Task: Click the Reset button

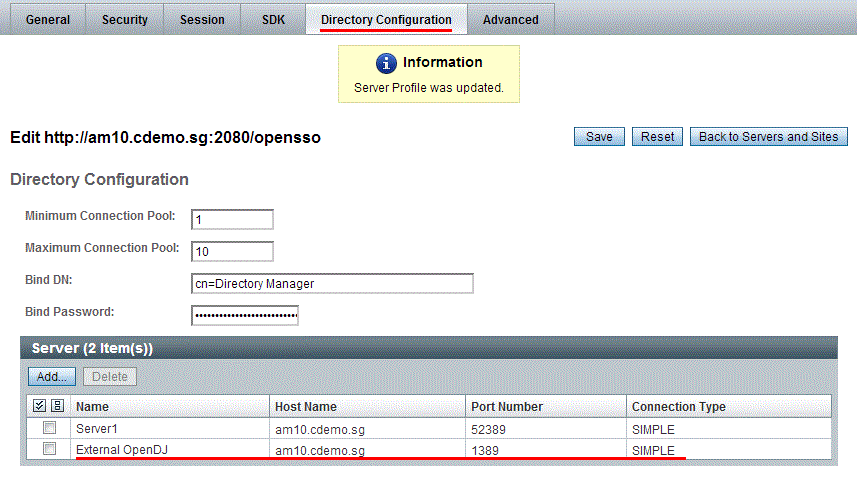Action: pyautogui.click(x=658, y=137)
